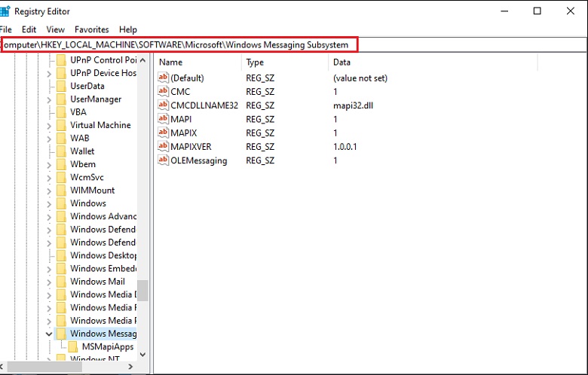
Task: Click the horizontal scrollbar right arrow
Action: click(x=130, y=367)
